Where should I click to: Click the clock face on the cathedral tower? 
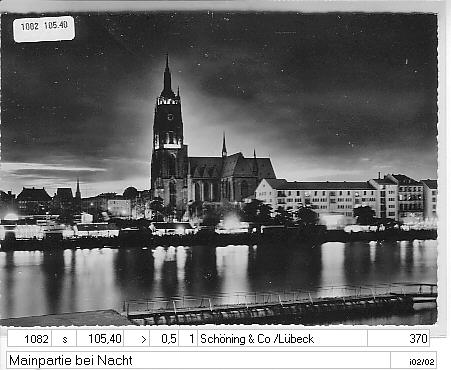point(170,117)
